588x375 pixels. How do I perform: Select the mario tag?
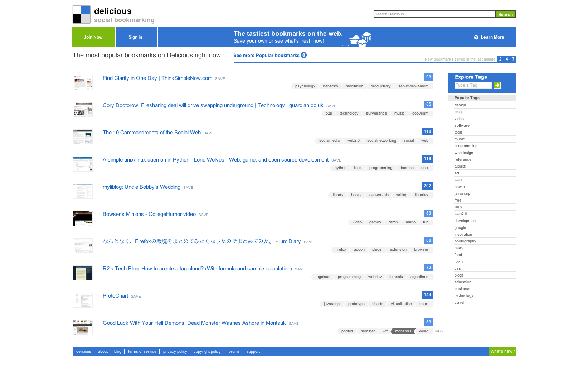[x=410, y=222]
